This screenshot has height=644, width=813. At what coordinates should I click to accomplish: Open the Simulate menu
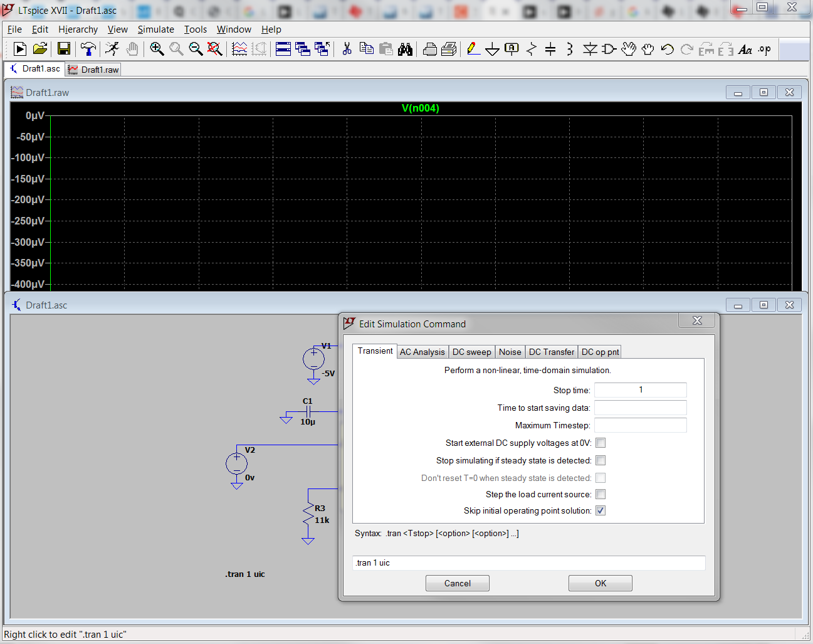tap(156, 29)
